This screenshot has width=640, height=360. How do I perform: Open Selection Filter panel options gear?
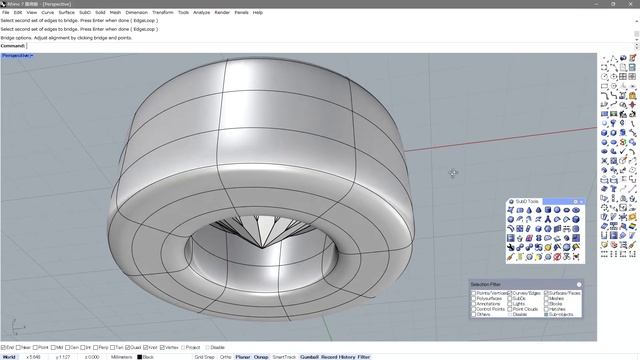[579, 284]
